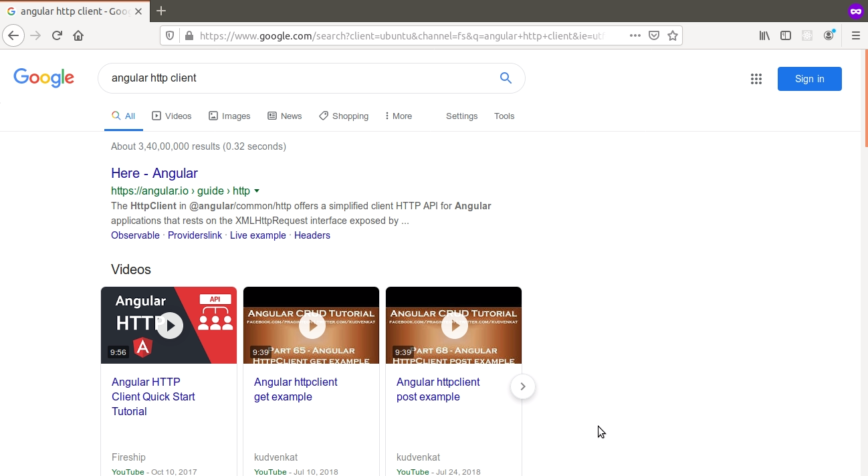
Task: Click the Firefox home icon
Action: pyautogui.click(x=77, y=35)
